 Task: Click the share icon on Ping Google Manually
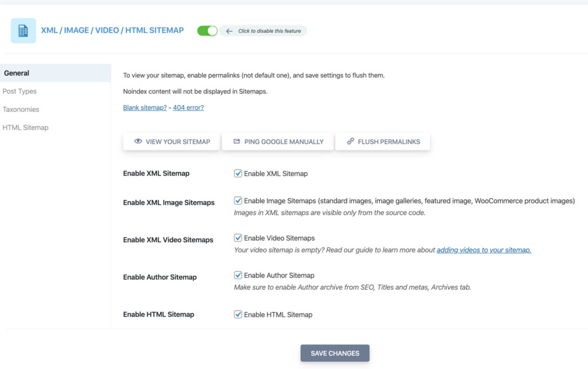[237, 142]
